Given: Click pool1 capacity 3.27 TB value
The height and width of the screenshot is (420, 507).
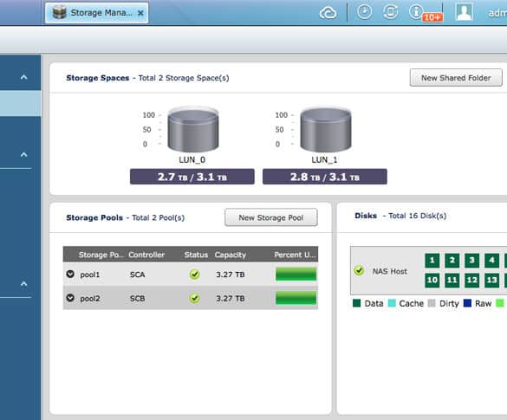Looking at the screenshot, I should [x=231, y=275].
